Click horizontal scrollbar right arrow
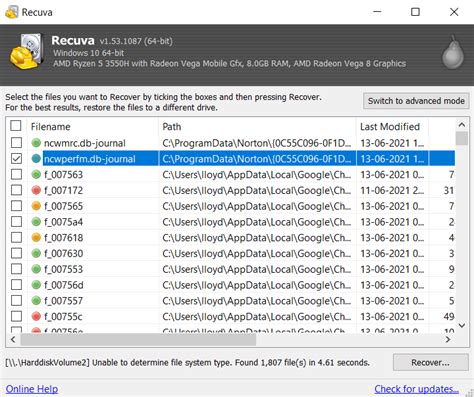Viewport: 474px width, 397px height. tap(448, 339)
